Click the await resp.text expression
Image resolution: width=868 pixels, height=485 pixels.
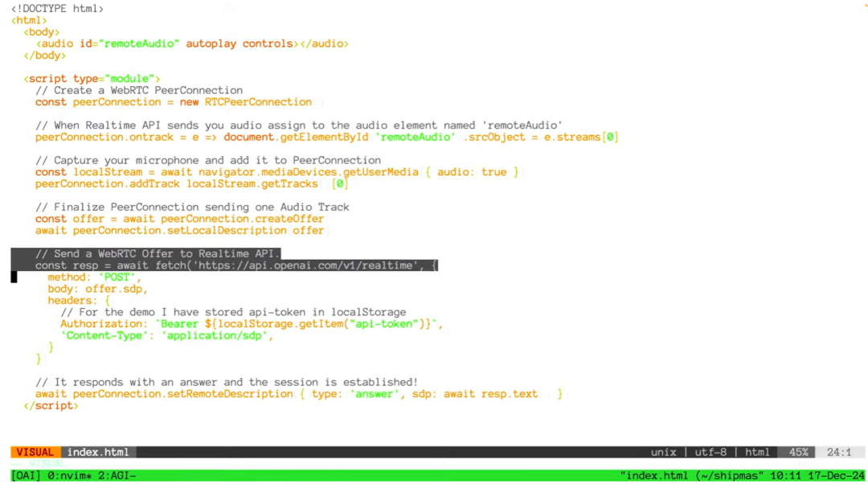point(490,394)
